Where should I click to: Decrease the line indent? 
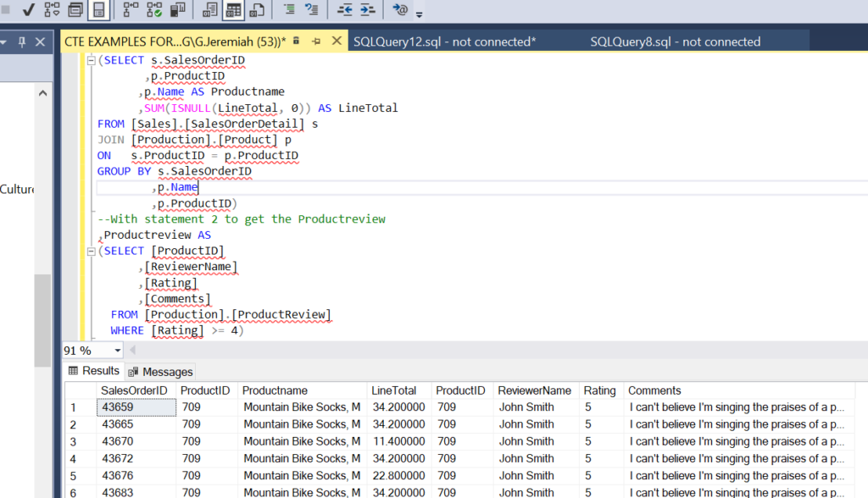(x=345, y=10)
